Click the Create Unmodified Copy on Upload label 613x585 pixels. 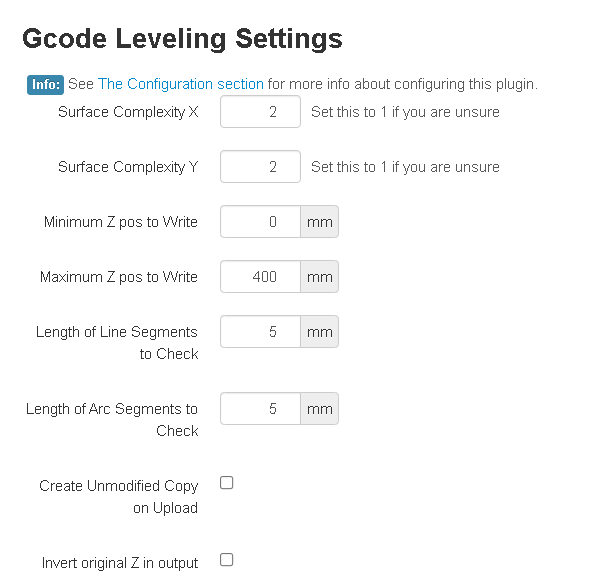[x=119, y=496]
